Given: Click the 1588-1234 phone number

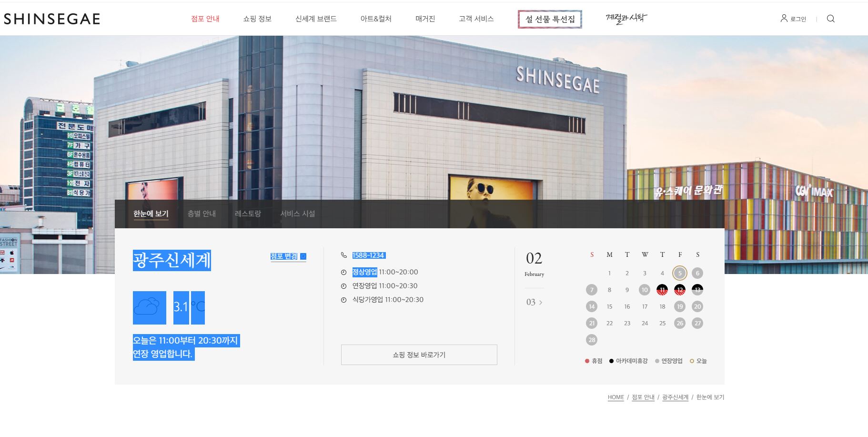Looking at the screenshot, I should click(x=369, y=255).
